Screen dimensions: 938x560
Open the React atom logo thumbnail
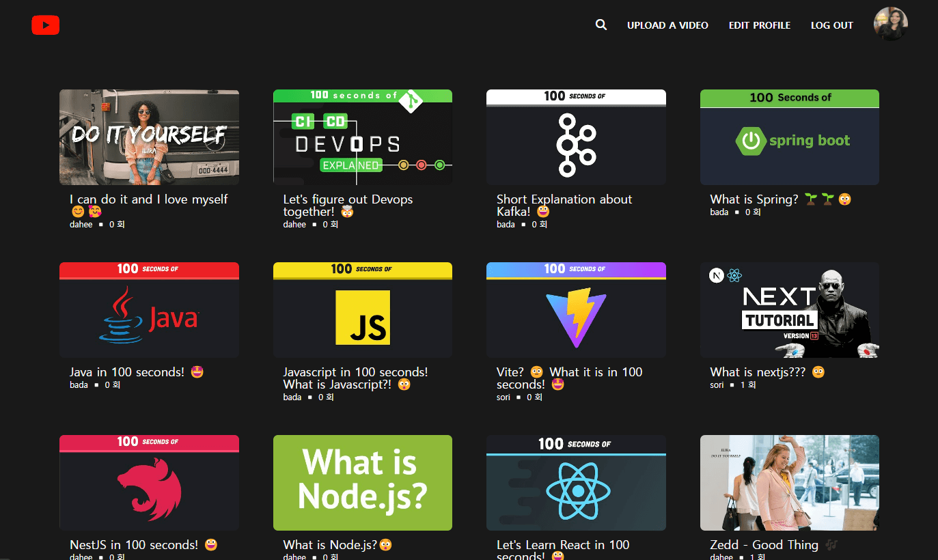coord(576,483)
